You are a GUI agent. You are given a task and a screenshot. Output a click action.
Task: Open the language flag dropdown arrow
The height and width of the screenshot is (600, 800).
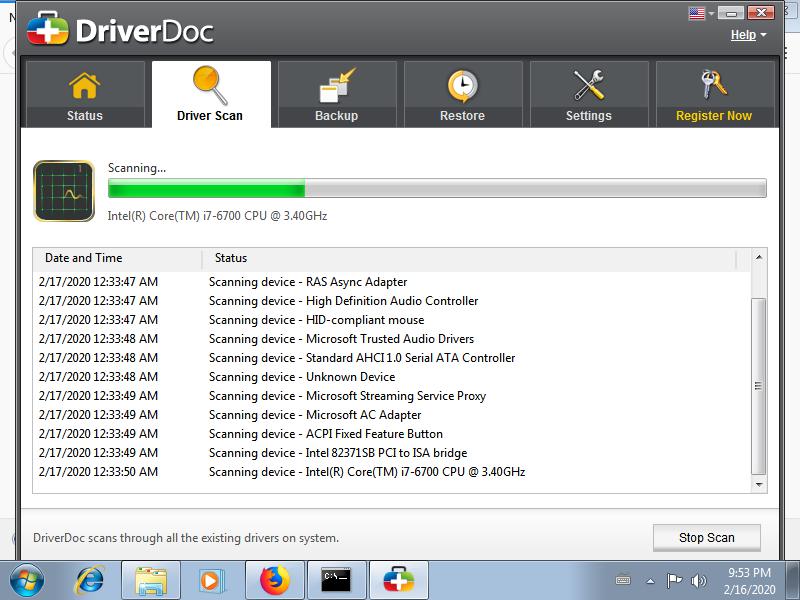coord(711,14)
